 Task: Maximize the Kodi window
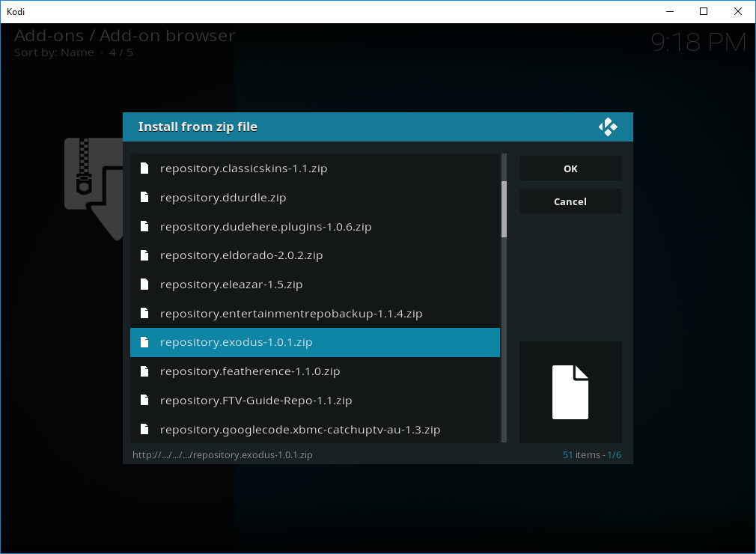pyautogui.click(x=704, y=11)
